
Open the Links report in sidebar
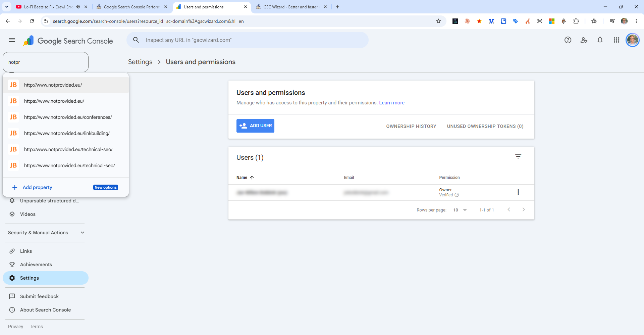tap(46, 251)
